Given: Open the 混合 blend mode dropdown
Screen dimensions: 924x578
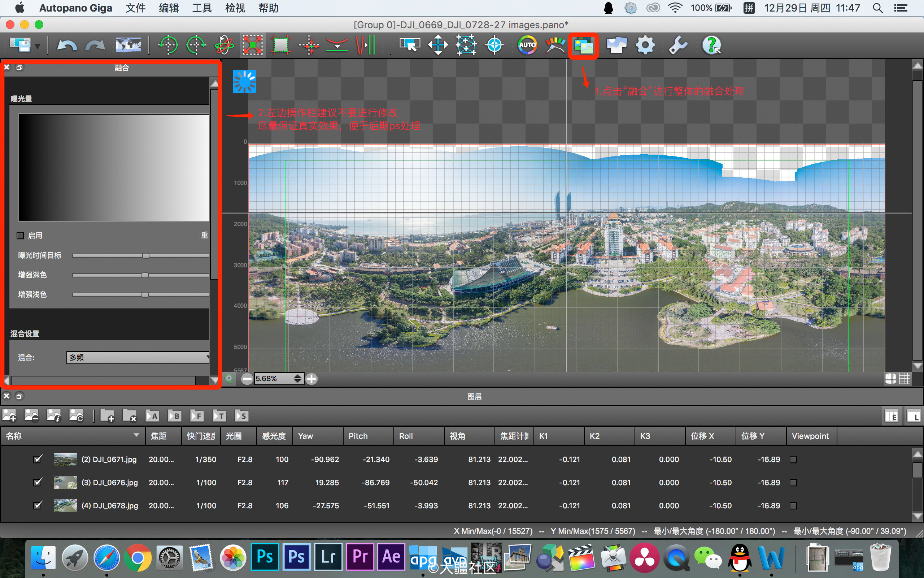Looking at the screenshot, I should coord(138,357).
